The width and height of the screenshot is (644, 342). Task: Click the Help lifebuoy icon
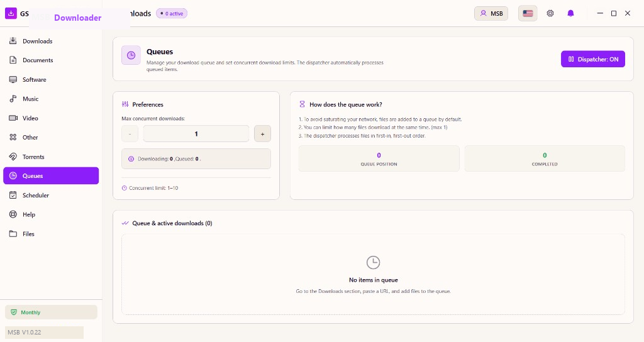point(13,214)
